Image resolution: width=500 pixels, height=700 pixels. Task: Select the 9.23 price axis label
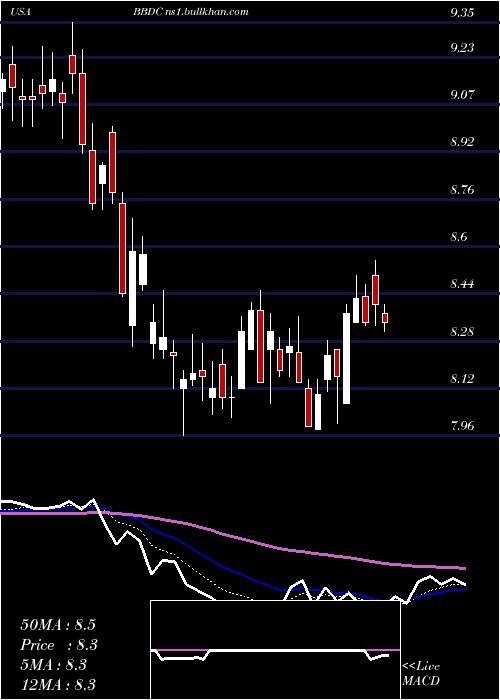coord(462,47)
